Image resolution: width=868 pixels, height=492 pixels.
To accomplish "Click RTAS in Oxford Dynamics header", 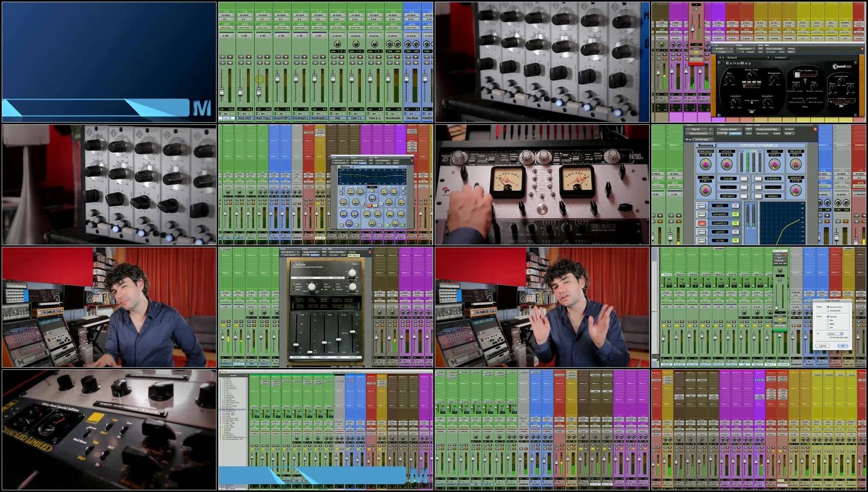I will (x=789, y=134).
